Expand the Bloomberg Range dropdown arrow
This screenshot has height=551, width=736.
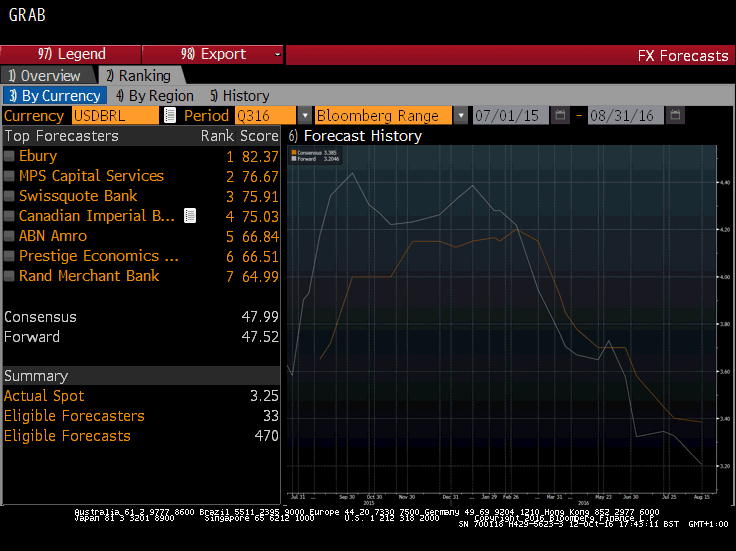point(461,115)
